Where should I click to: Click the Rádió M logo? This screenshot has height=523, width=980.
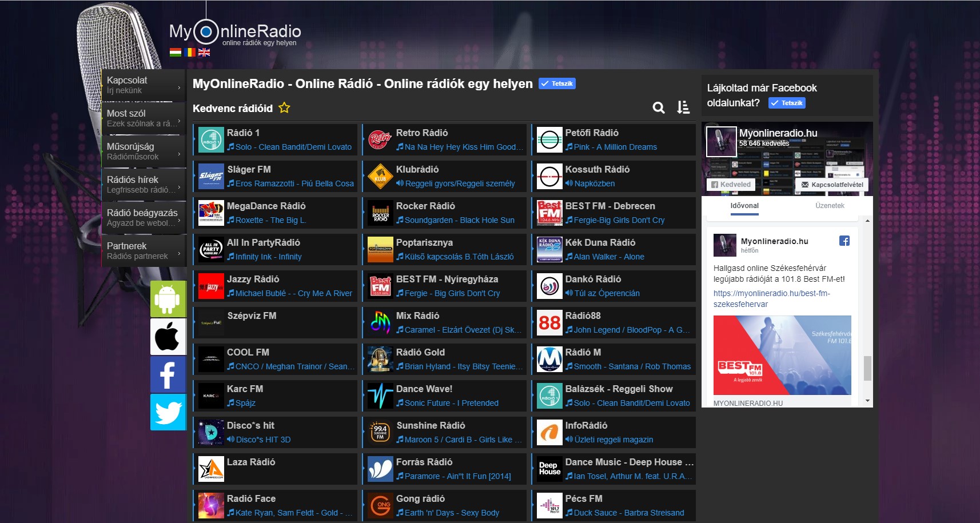click(x=549, y=360)
